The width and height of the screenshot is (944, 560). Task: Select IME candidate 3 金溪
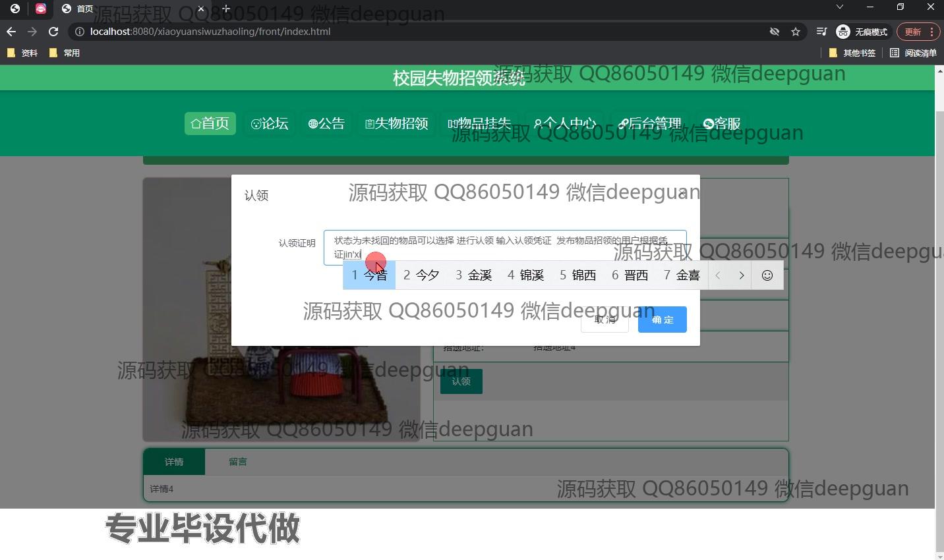click(473, 275)
